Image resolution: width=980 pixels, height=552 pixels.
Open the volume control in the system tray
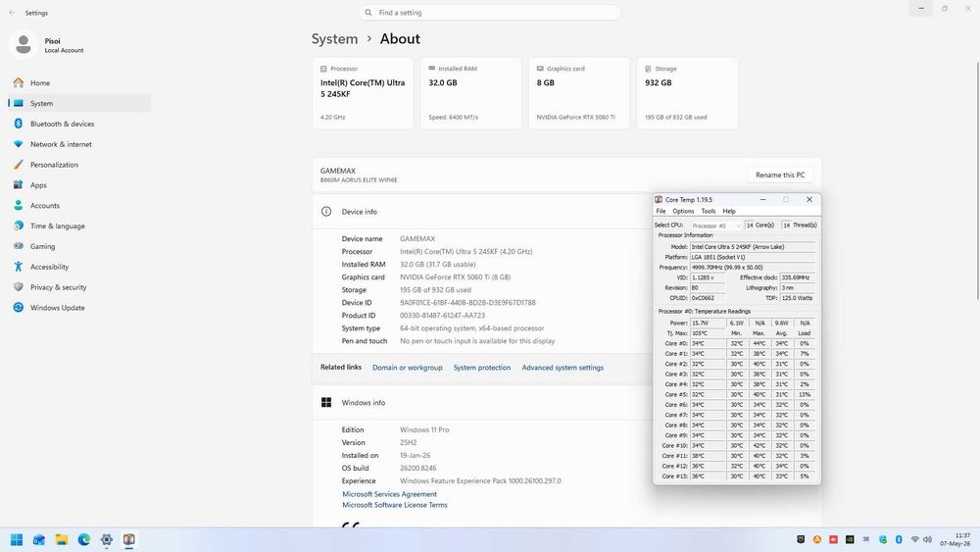click(927, 539)
